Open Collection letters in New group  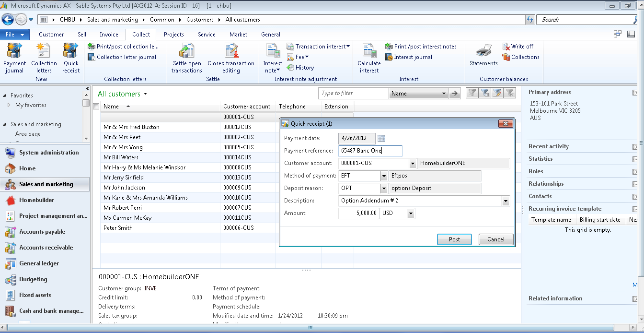tap(44, 58)
